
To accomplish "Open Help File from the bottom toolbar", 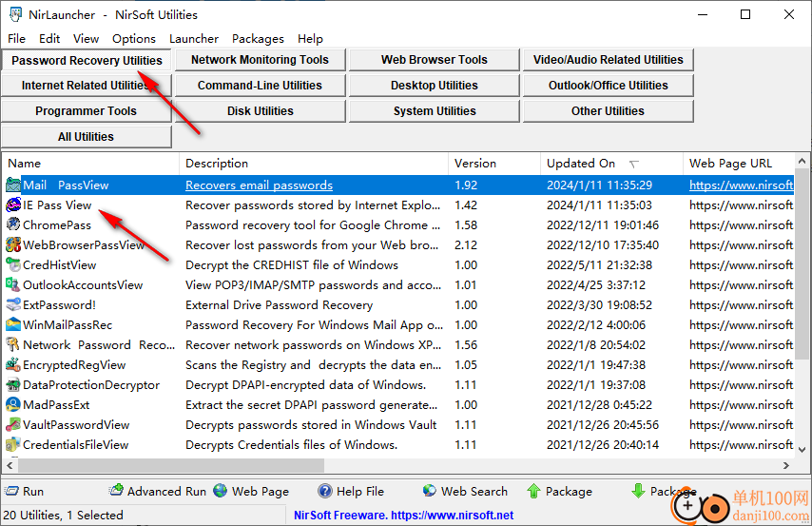I will [x=351, y=491].
